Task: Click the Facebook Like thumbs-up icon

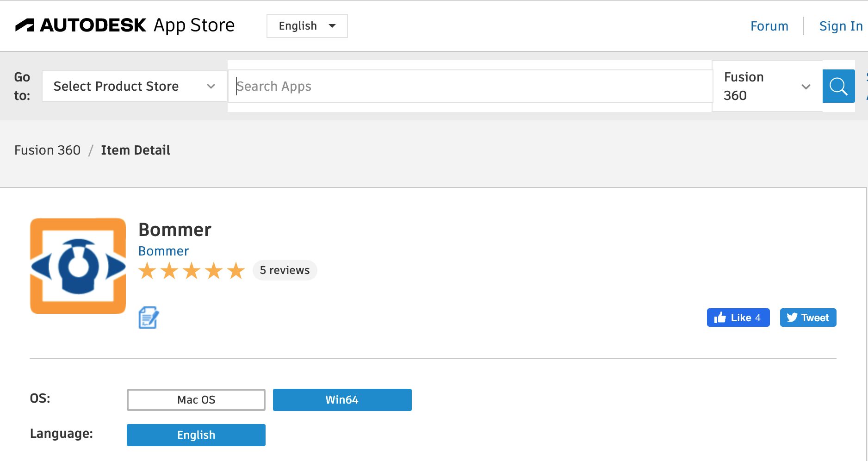Action: click(x=720, y=318)
